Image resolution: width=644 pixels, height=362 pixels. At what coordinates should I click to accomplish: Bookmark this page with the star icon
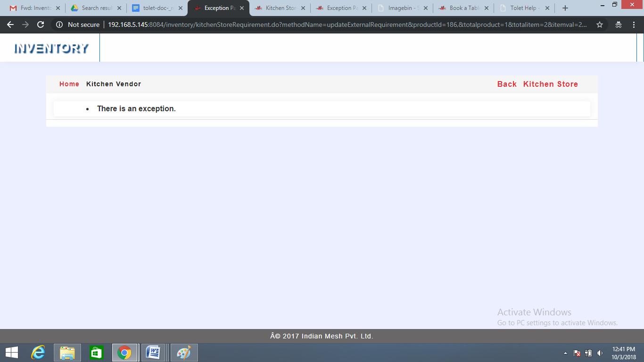click(x=600, y=25)
